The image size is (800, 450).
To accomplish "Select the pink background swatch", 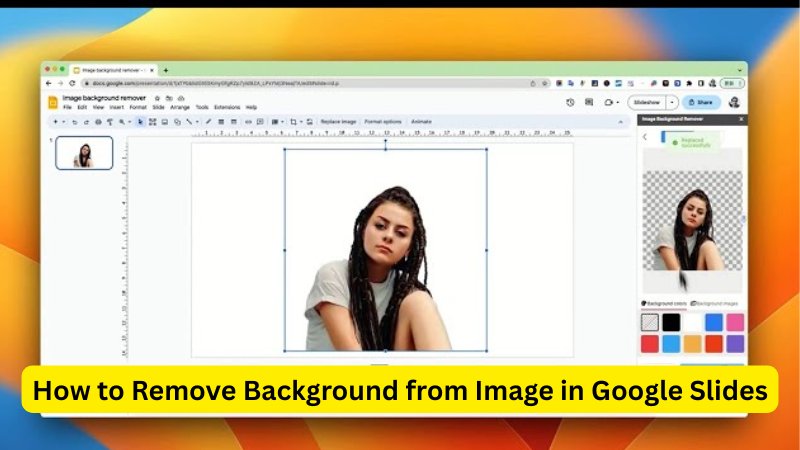I will click(735, 322).
